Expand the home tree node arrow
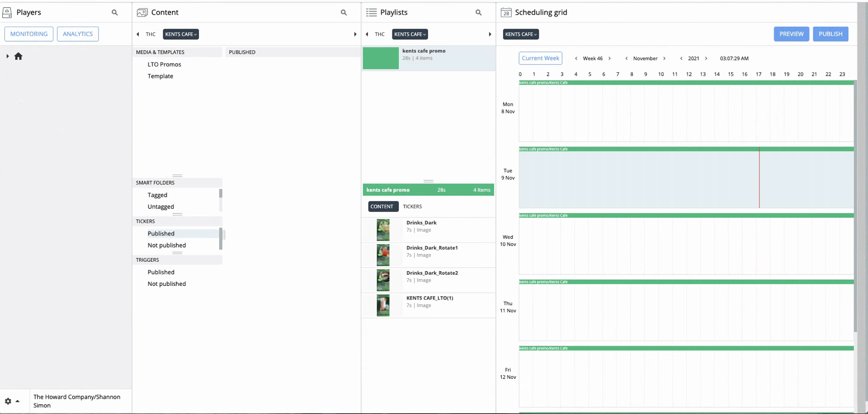The image size is (868, 414). (7, 56)
